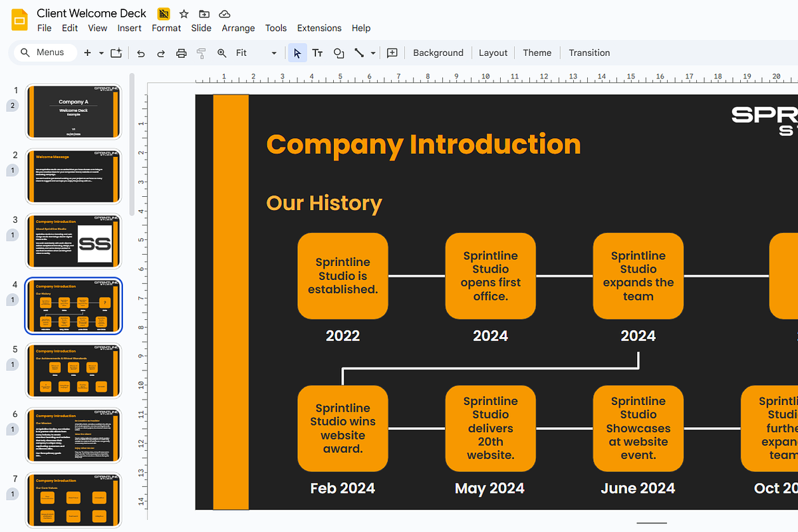Open the Slide menu
This screenshot has height=532, width=798.
click(x=201, y=28)
